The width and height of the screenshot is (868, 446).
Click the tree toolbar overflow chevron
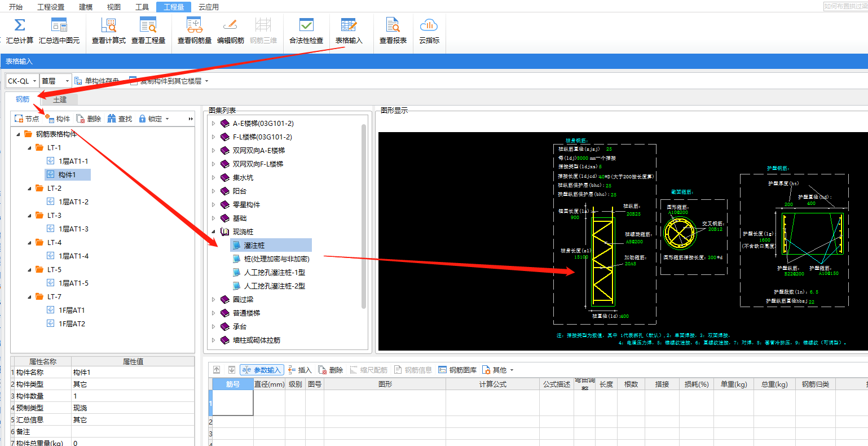[x=191, y=119]
